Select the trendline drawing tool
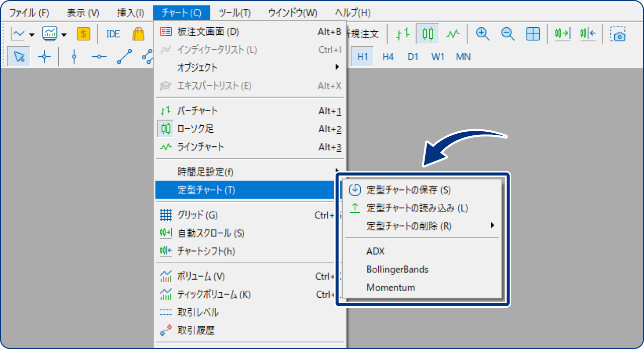 pos(123,56)
